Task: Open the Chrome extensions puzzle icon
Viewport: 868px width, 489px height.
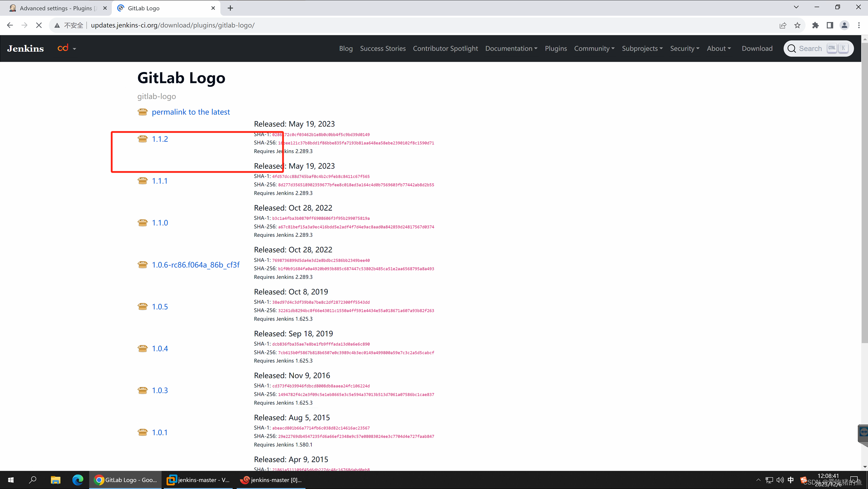Action: (x=815, y=25)
